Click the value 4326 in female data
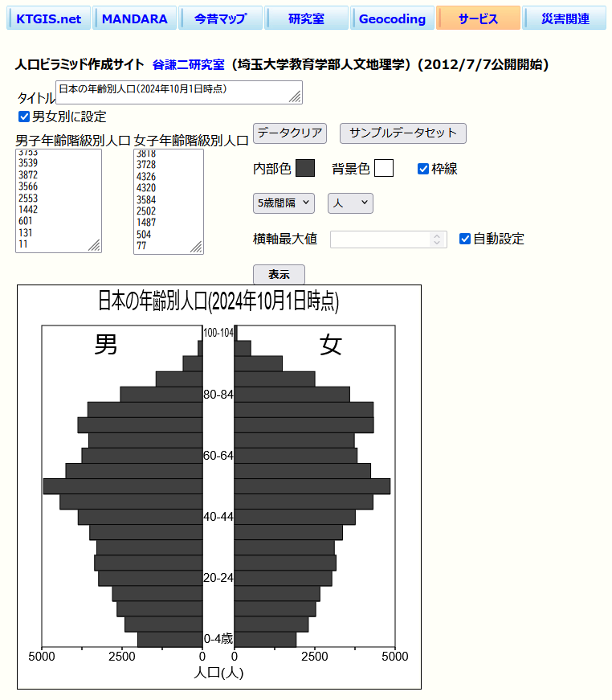 146,176
